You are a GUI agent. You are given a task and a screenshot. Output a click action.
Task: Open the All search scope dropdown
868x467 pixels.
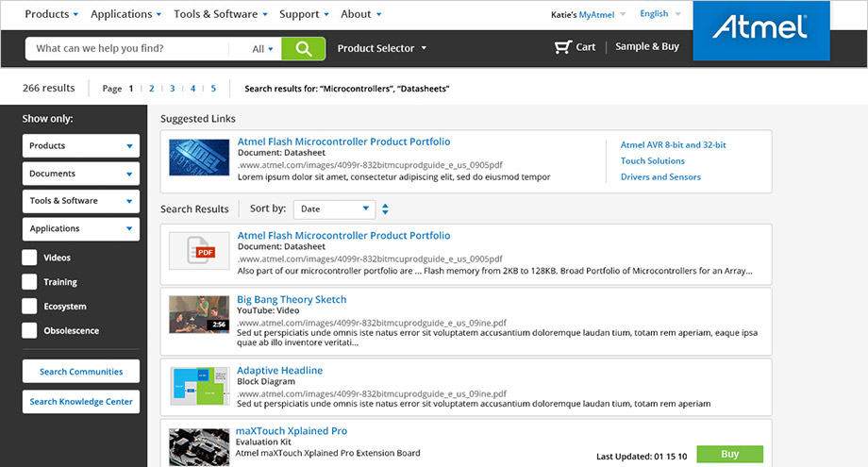[262, 49]
